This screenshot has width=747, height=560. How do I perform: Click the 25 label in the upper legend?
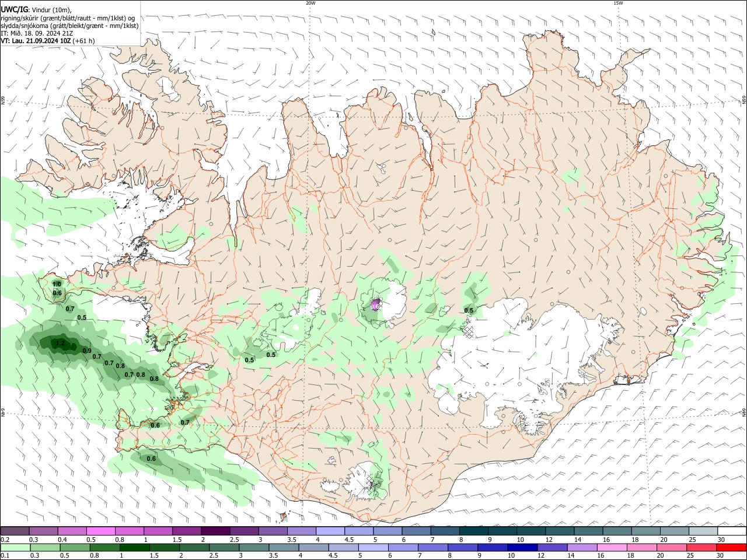(x=692, y=540)
